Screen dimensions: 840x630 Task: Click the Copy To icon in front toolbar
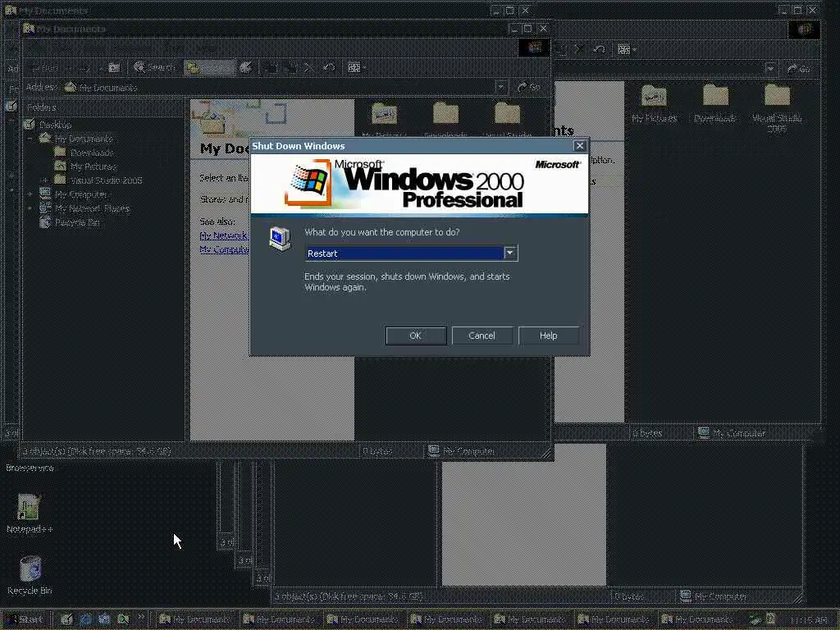coord(290,67)
